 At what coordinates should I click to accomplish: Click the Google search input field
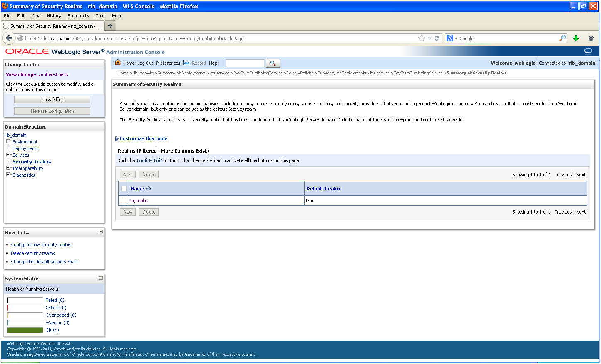click(508, 38)
